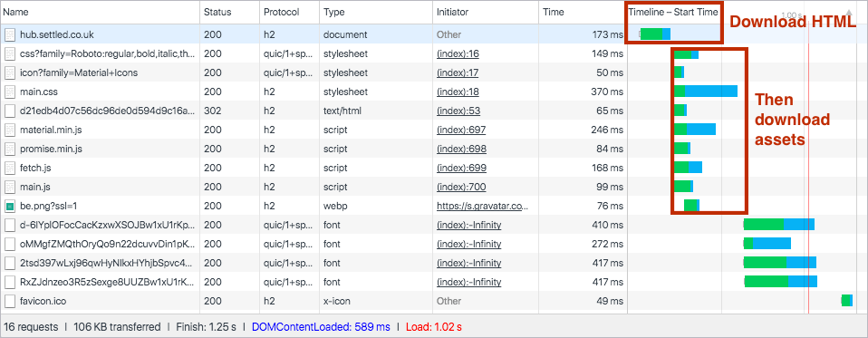Sort by the Initiator column header
The height and width of the screenshot is (338, 868).
(x=486, y=12)
